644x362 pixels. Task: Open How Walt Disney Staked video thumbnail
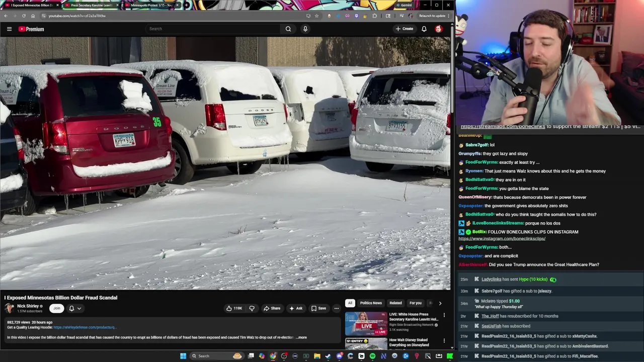click(x=366, y=344)
